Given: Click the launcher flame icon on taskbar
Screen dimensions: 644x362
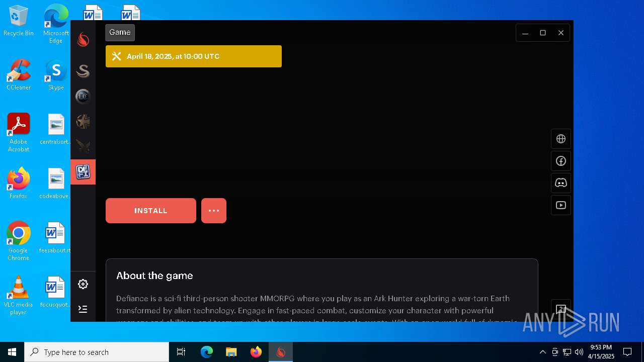Looking at the screenshot, I should coord(281,352).
